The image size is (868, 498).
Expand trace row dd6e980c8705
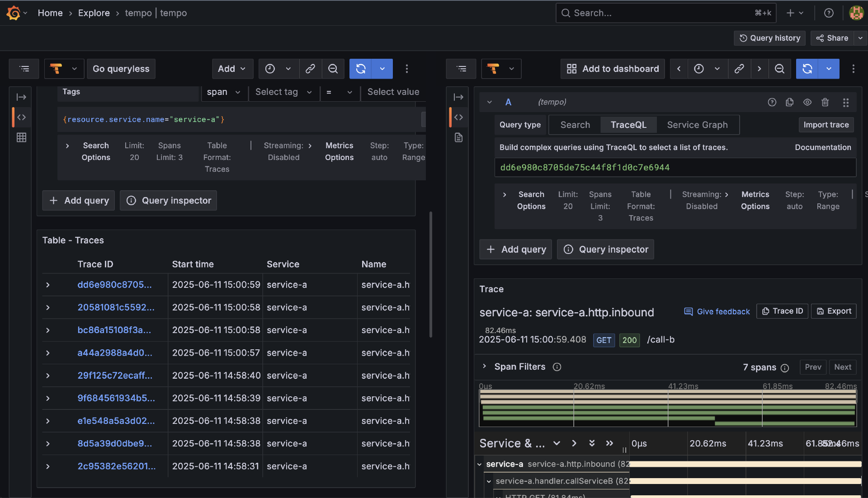pyautogui.click(x=48, y=285)
